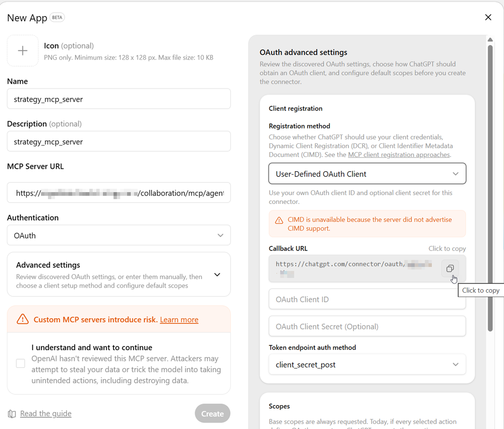Screen dimensions: 504x429
Task: Open Token endpoint auth method dropdown
Action: (367, 364)
